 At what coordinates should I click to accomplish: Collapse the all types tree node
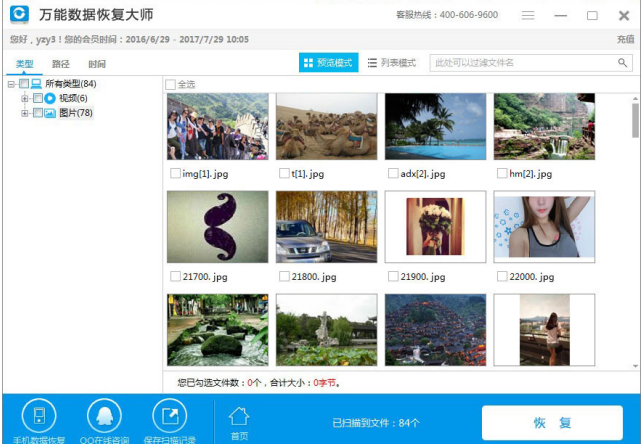tap(11, 84)
